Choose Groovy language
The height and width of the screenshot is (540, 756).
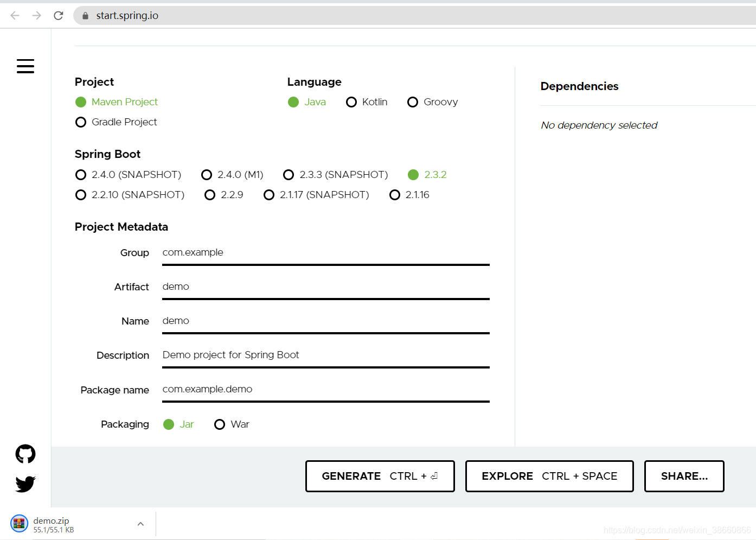click(433, 102)
